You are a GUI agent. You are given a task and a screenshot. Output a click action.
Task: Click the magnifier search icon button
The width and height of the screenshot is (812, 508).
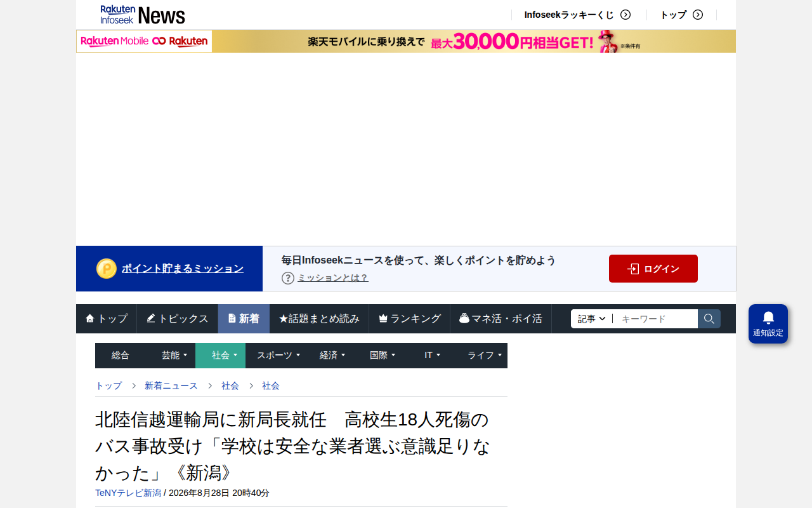709,319
